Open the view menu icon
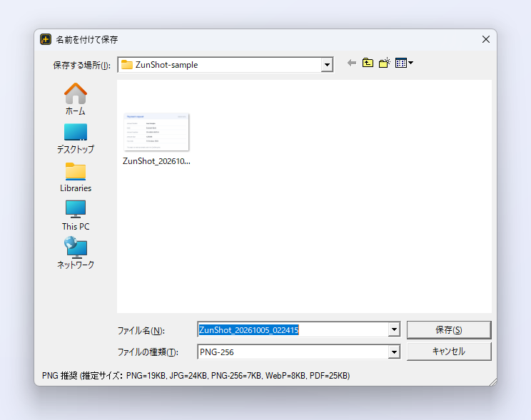This screenshot has width=531, height=420. (x=404, y=63)
